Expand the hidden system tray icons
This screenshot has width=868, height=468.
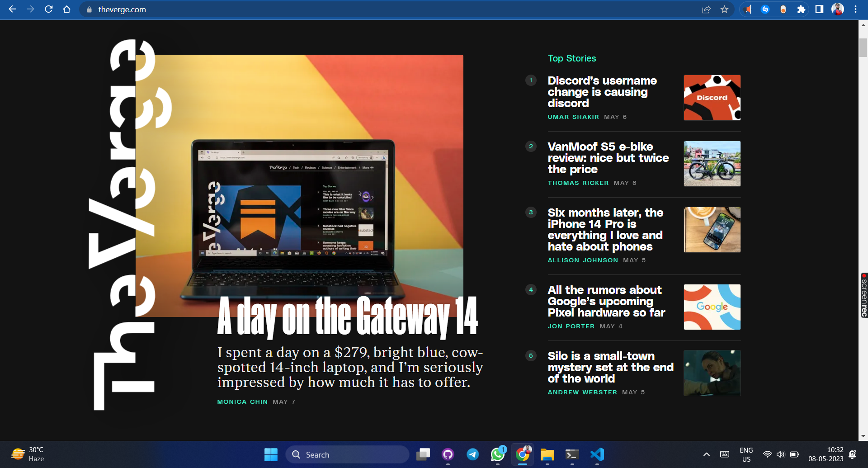tap(706, 454)
